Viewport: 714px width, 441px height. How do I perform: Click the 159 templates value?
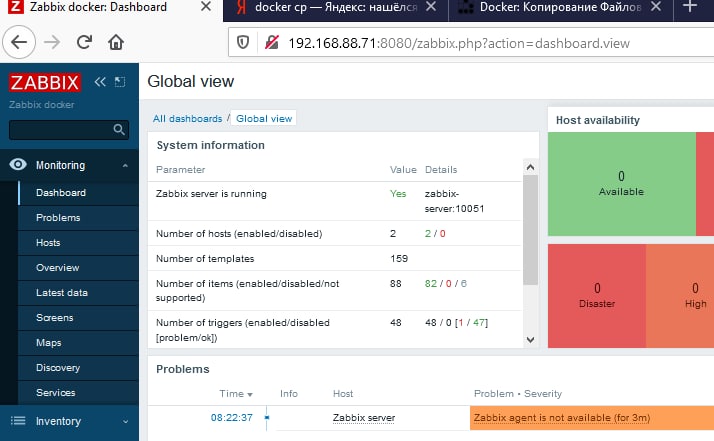[x=399, y=258]
